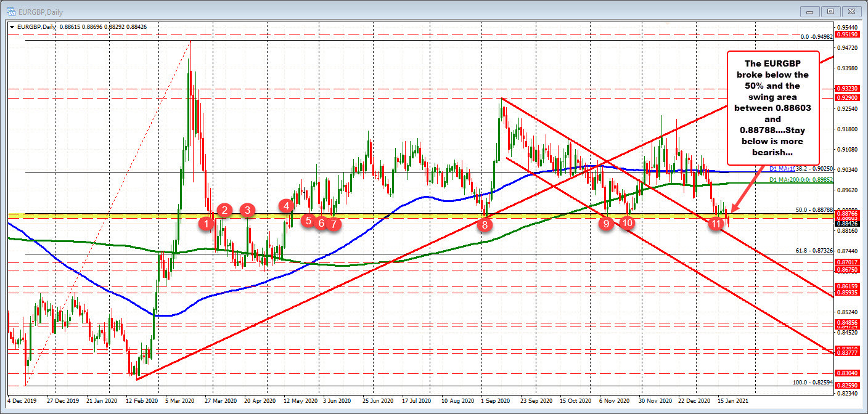This screenshot has height=414, width=868.
Task: Click the 0.94720 price axis value
Action: click(846, 47)
